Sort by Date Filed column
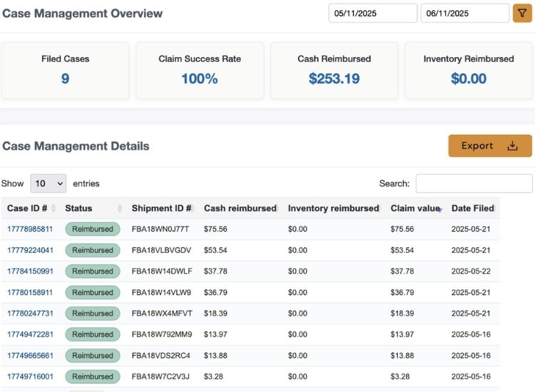The height and width of the screenshot is (392, 535). click(473, 208)
